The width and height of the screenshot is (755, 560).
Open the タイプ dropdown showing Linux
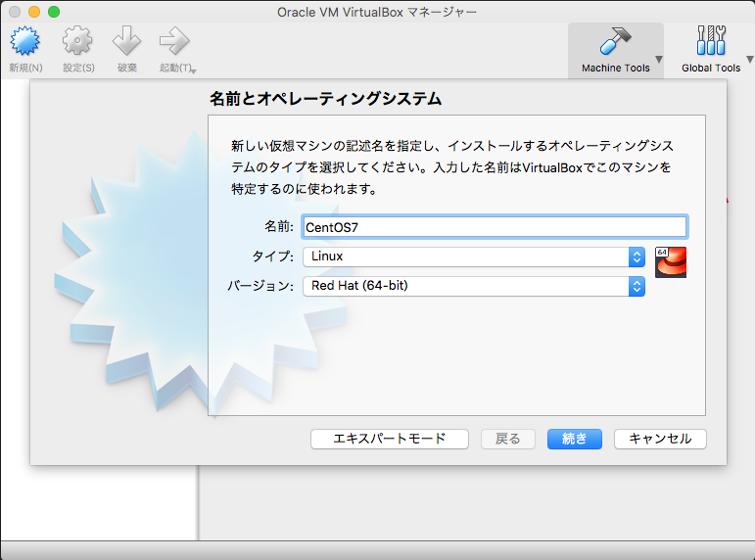pyautogui.click(x=474, y=257)
